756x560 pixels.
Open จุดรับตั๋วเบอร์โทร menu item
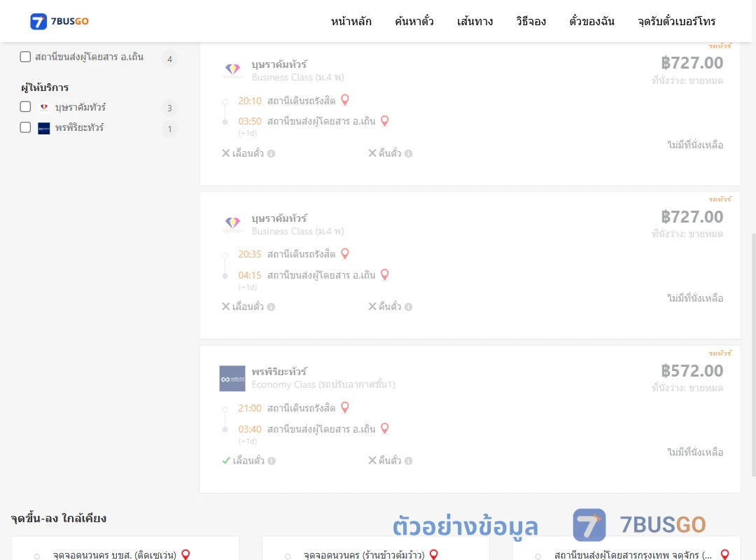pyautogui.click(x=676, y=21)
